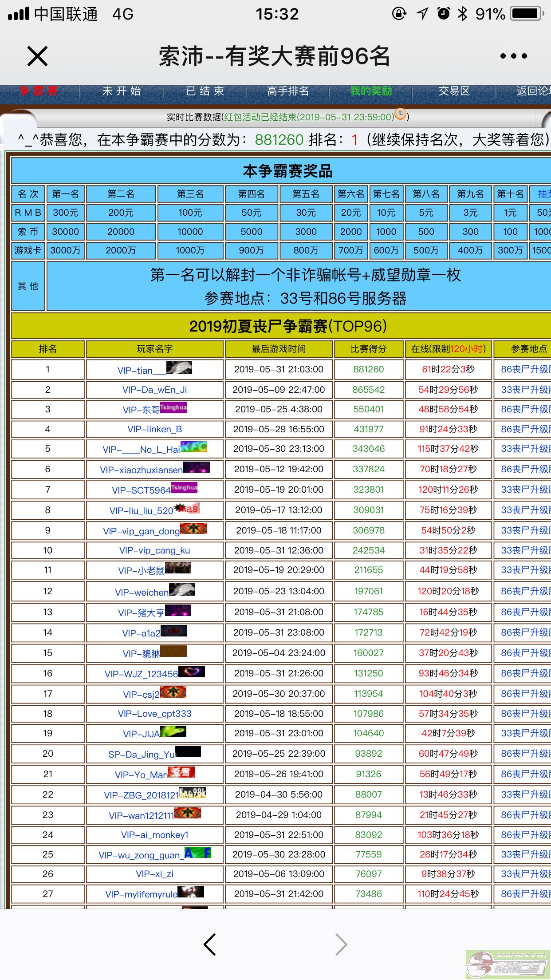Click player link VIP-Love_cpt333
The image size is (551, 980).
click(x=154, y=714)
